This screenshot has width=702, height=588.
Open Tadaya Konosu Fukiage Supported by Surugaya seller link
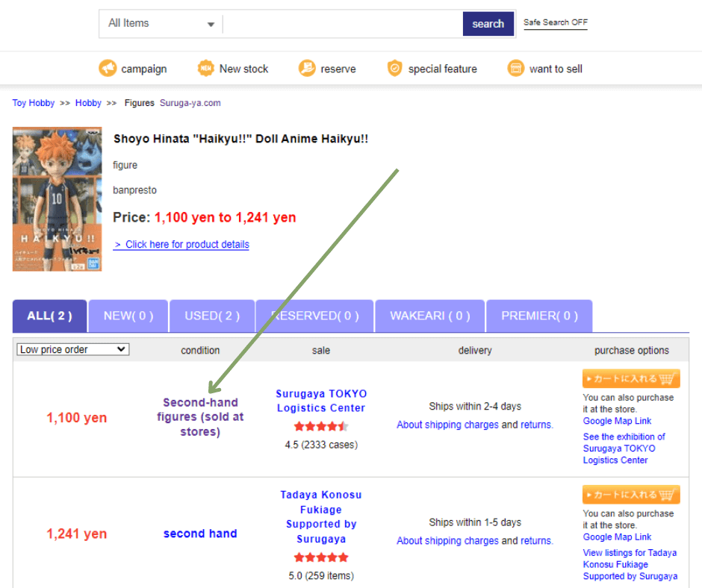pyautogui.click(x=321, y=517)
